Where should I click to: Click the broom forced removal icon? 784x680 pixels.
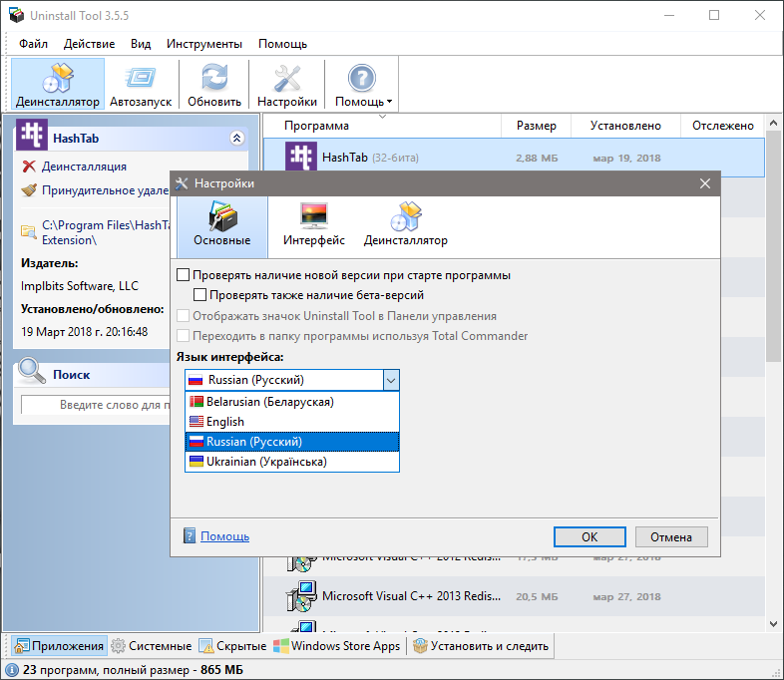29,190
